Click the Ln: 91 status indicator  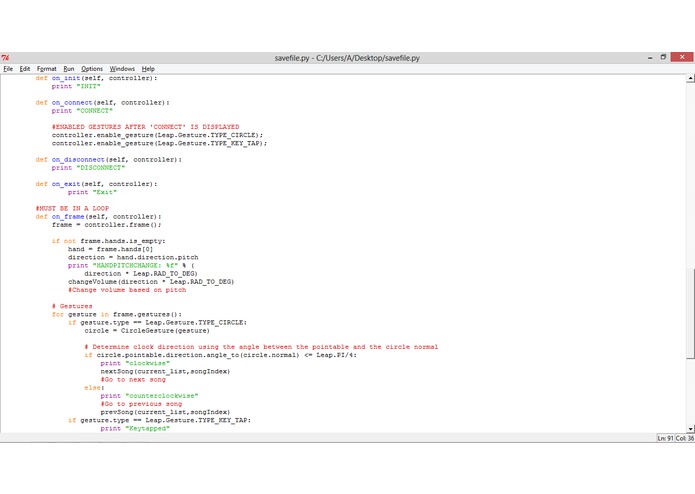pos(665,438)
